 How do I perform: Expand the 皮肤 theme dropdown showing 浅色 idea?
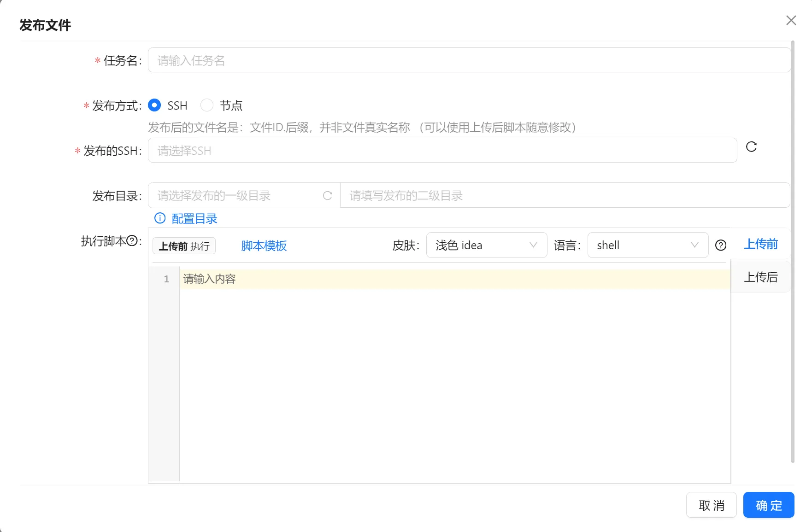[486, 246]
